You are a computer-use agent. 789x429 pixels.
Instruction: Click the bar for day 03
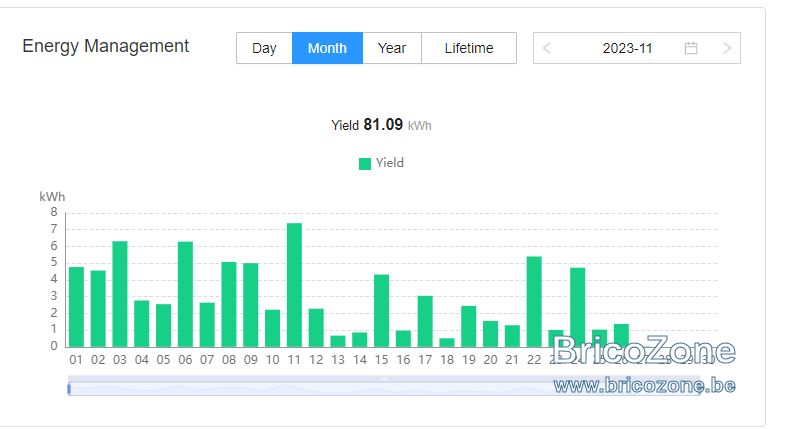[120, 294]
